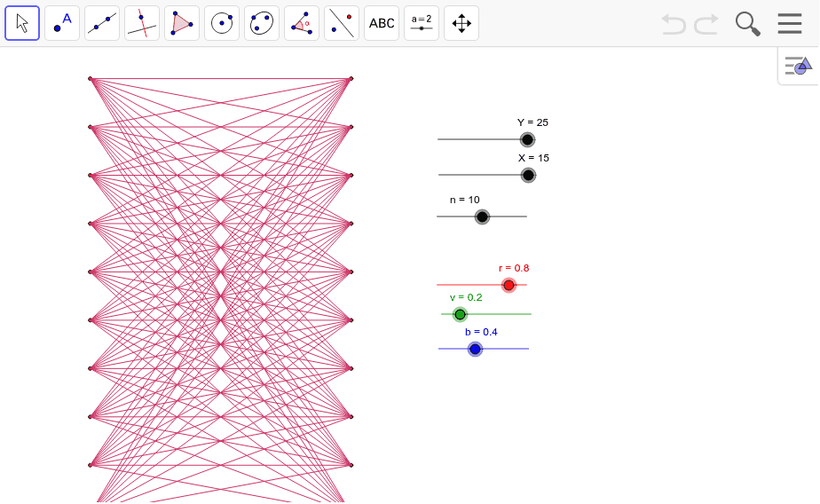Click the Redo arrow

point(706,24)
